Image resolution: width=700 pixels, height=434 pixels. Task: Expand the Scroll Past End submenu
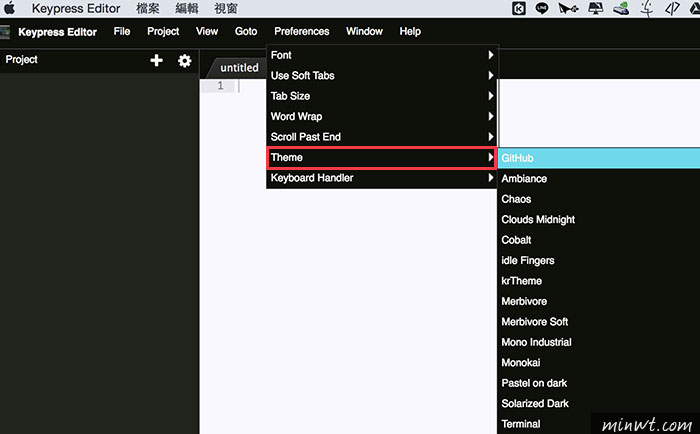coord(382,137)
